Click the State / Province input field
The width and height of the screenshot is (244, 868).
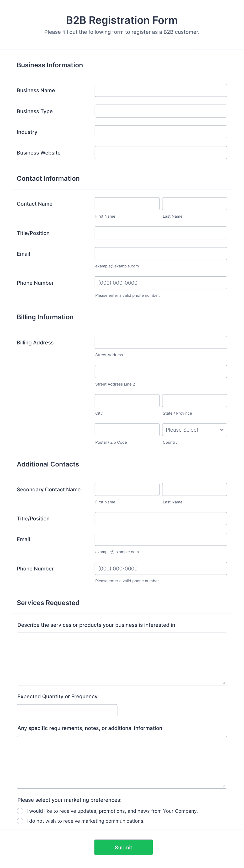coord(194,400)
